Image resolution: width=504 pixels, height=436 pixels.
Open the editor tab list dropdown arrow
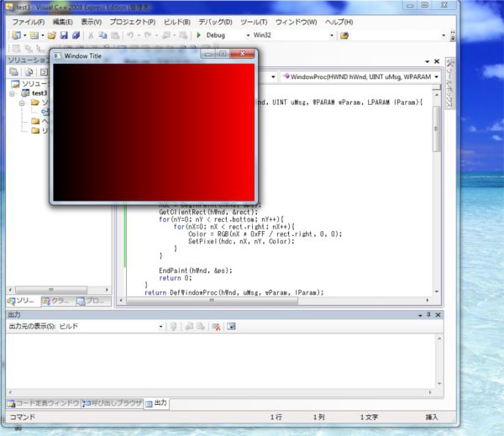click(428, 61)
